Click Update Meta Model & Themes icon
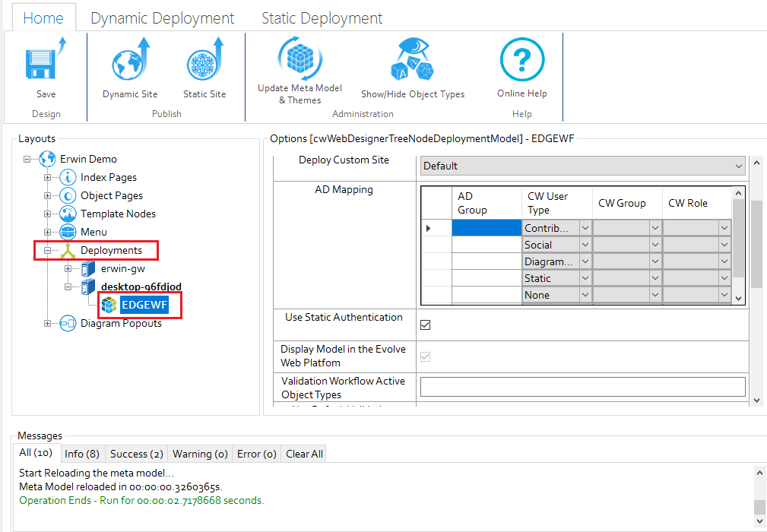Image resolution: width=767 pixels, height=532 pixels. pyautogui.click(x=300, y=59)
